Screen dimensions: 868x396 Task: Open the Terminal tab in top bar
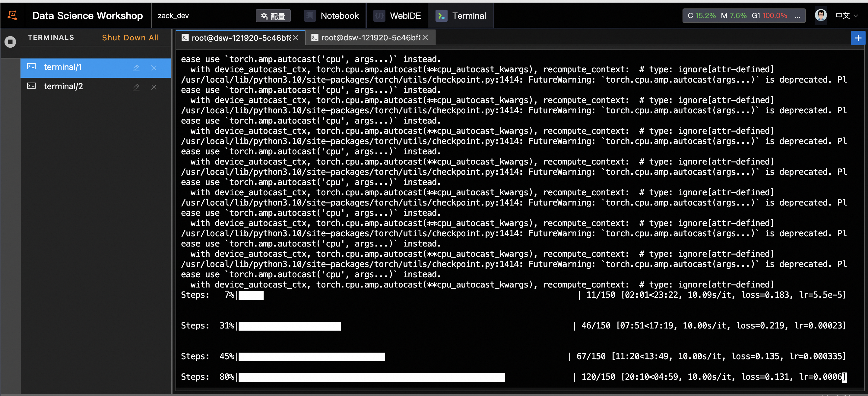461,15
